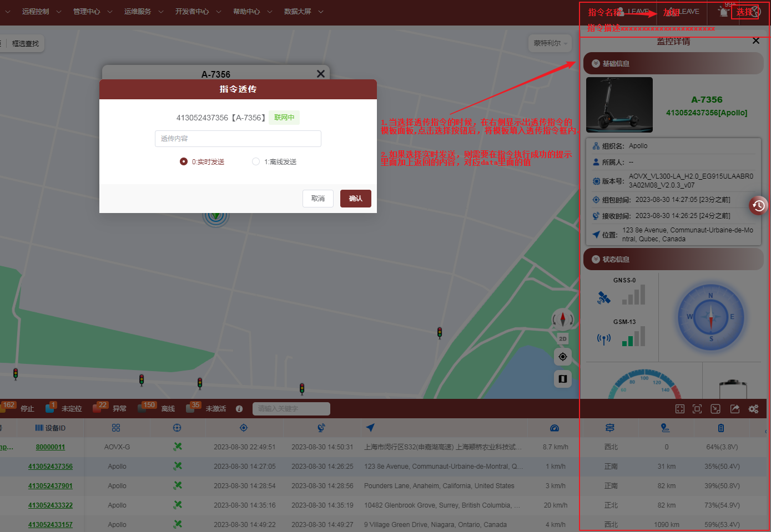Image resolution: width=771 pixels, height=532 pixels.
Task: Open the settings gears icon in bottom bar
Action: [x=753, y=409]
